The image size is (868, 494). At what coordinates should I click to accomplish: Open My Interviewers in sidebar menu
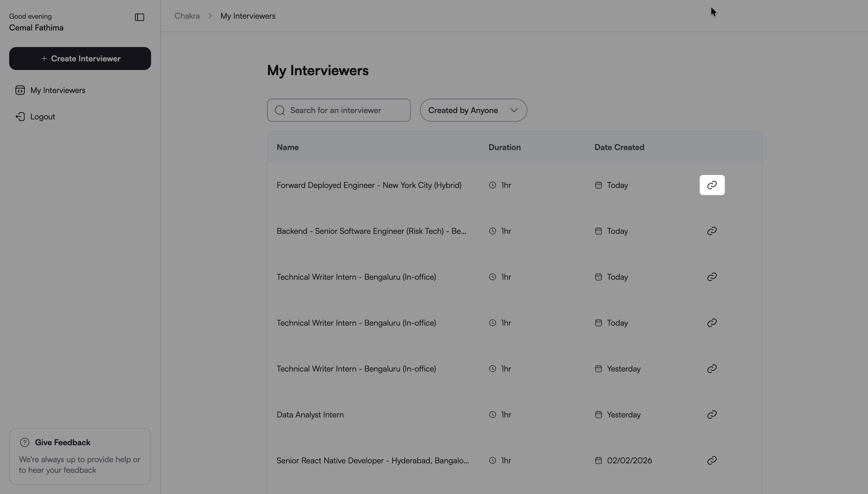(58, 90)
